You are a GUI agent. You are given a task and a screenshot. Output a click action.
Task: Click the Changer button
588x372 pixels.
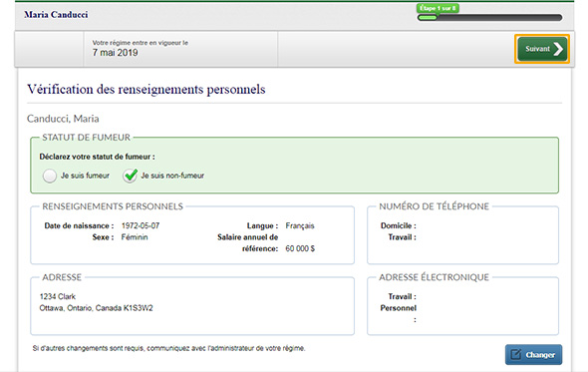click(x=533, y=354)
